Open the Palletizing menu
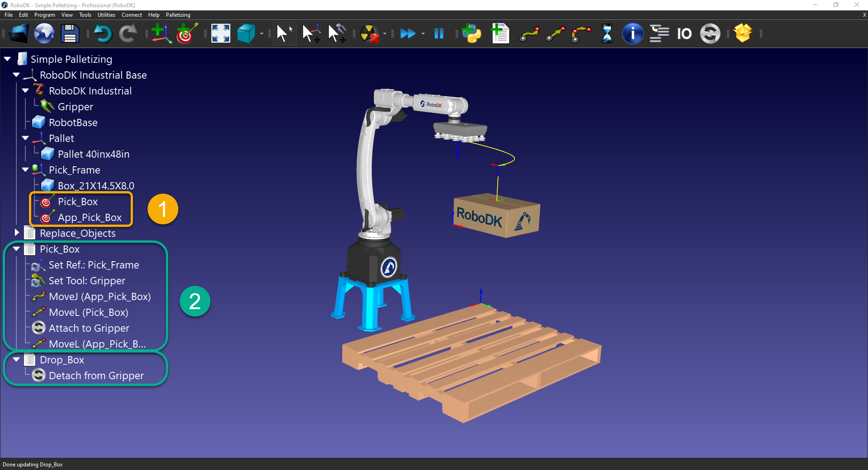The image size is (868, 470). tap(177, 15)
